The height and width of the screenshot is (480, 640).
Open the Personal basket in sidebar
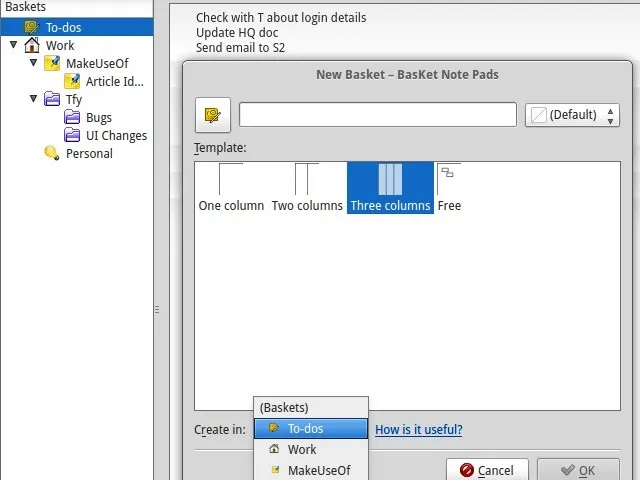[88, 154]
